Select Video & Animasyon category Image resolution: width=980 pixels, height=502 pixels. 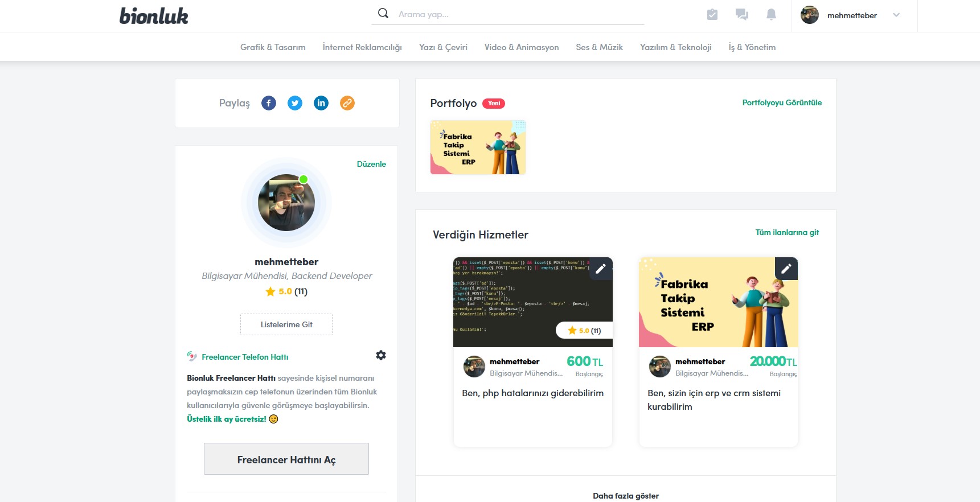pyautogui.click(x=521, y=47)
